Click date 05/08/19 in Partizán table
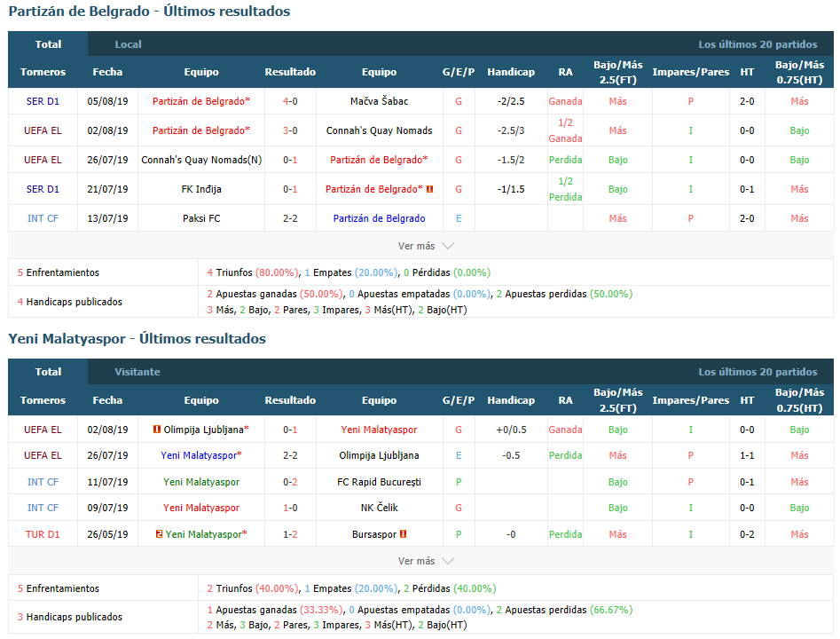The image size is (840, 639). tap(107, 101)
